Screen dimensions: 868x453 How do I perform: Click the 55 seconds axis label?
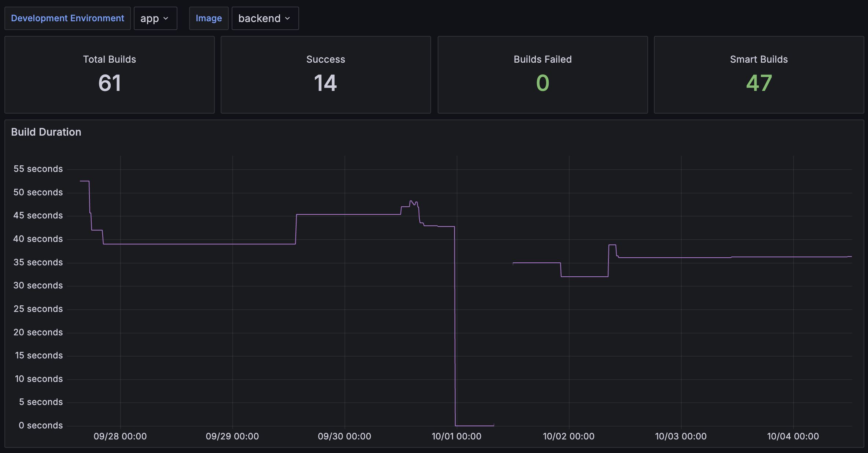(x=38, y=169)
